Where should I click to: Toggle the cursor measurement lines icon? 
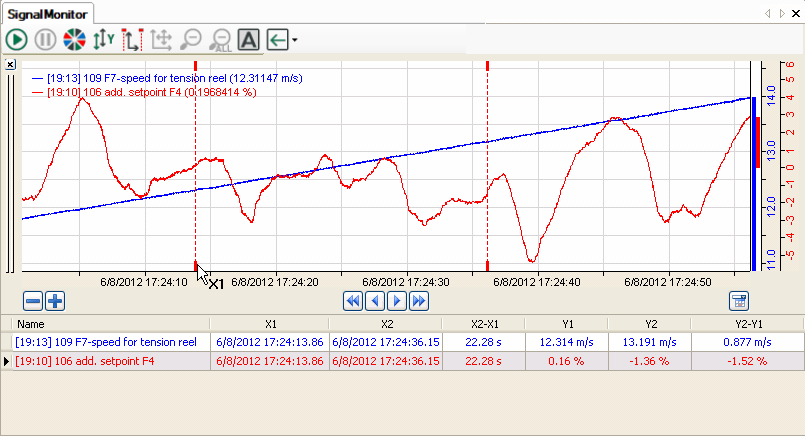pyautogui.click(x=132, y=40)
